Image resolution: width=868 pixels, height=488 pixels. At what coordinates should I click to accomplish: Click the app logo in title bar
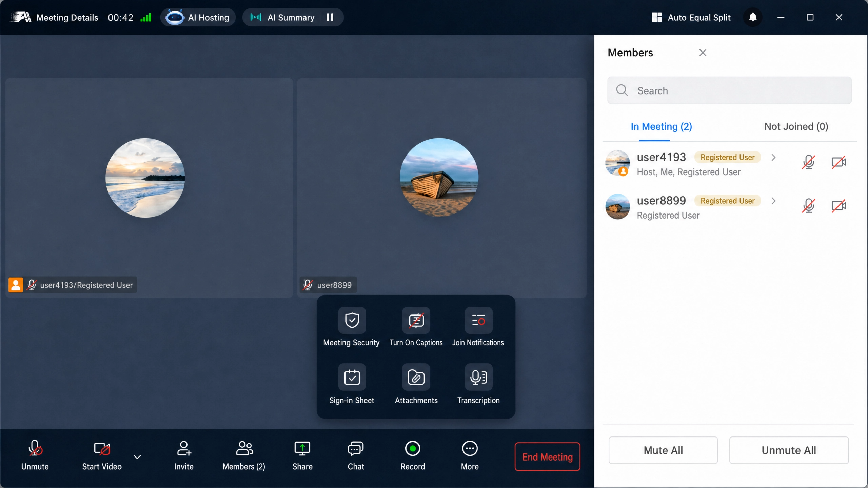click(21, 17)
